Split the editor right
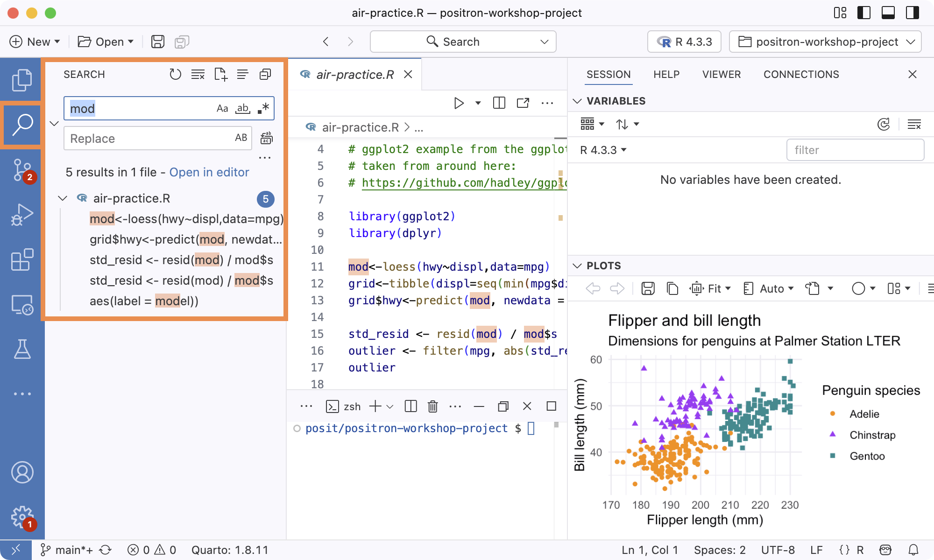This screenshot has width=934, height=560. coord(499,103)
